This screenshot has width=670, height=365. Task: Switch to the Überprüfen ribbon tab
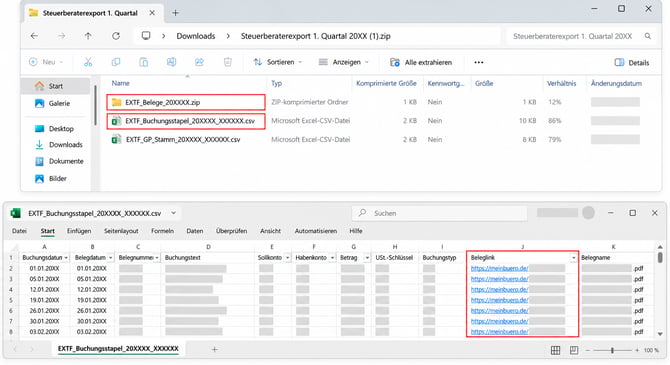pos(231,231)
